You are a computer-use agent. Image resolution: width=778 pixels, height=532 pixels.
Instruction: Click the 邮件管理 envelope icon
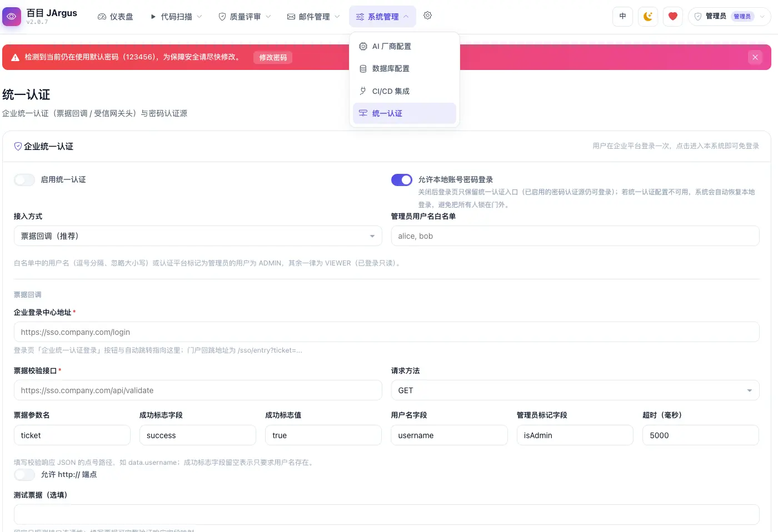click(291, 17)
